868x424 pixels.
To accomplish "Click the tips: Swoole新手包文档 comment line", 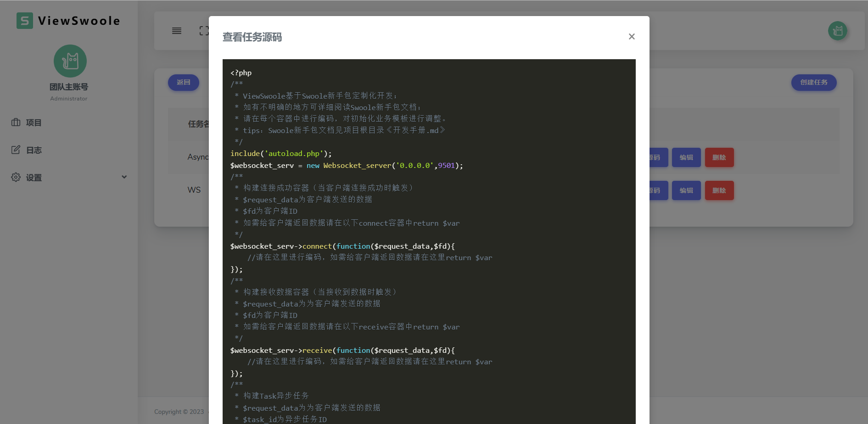I will (344, 131).
